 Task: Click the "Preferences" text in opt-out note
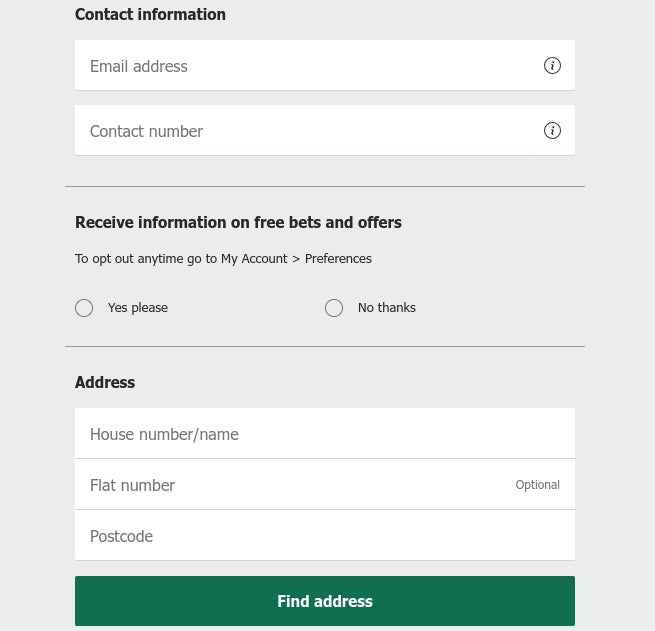point(338,258)
